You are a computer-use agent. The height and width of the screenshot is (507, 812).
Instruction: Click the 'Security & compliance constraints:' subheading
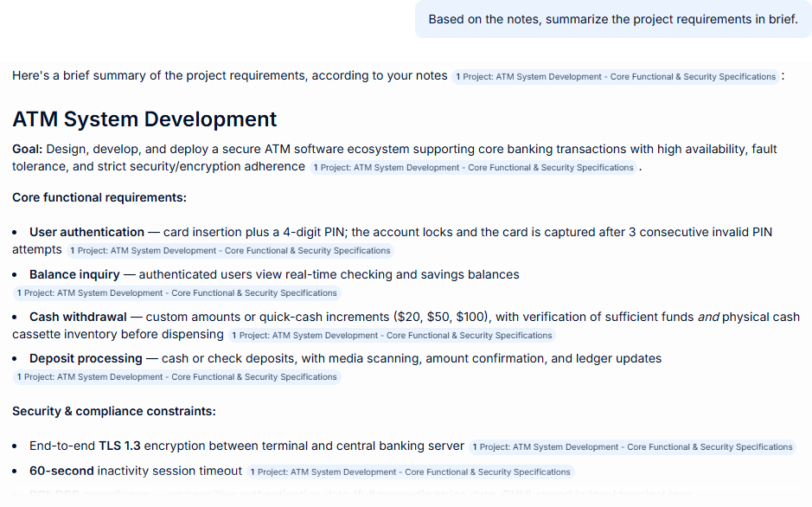[114, 411]
